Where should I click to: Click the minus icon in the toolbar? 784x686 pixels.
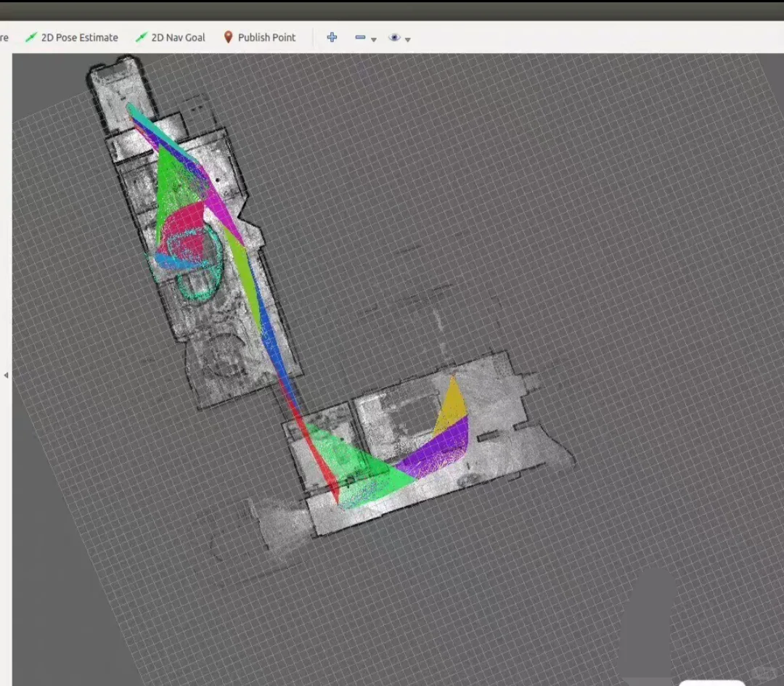(360, 37)
